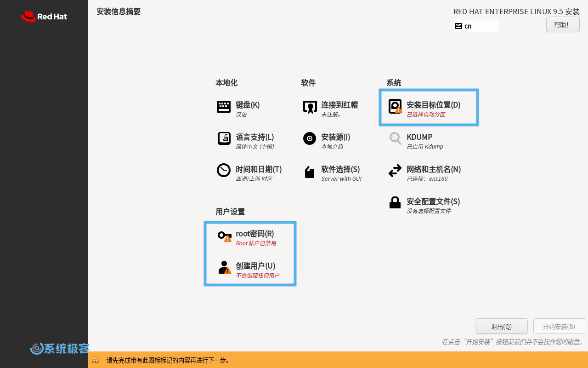Set root密码(R)
The image size is (588, 368).
click(x=255, y=234)
